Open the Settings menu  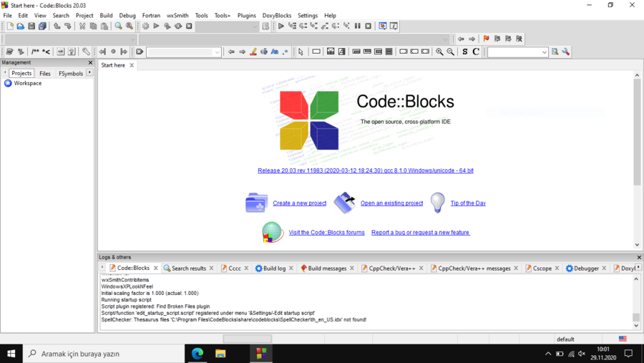coord(308,15)
